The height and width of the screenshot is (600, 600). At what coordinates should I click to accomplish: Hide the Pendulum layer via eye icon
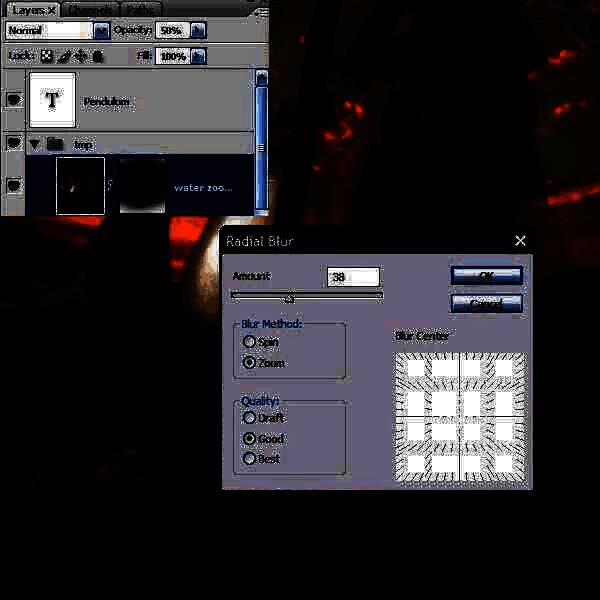(13, 100)
